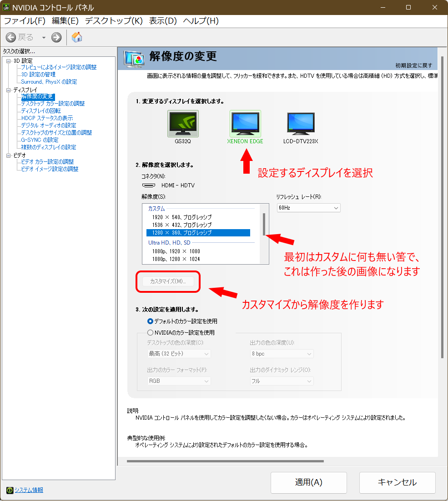
Task: Select resolution 1080p, 1920 × 1080
Action: pyautogui.click(x=198, y=251)
